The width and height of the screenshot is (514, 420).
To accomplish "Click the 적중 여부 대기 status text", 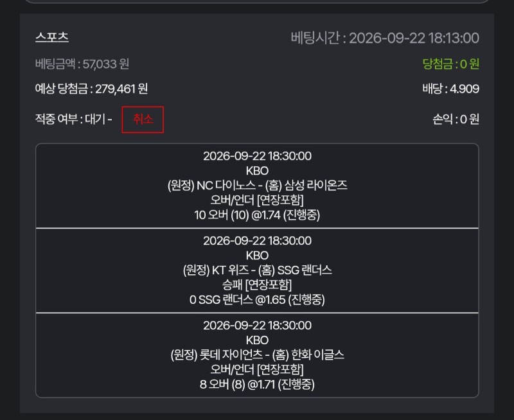I will [73, 119].
